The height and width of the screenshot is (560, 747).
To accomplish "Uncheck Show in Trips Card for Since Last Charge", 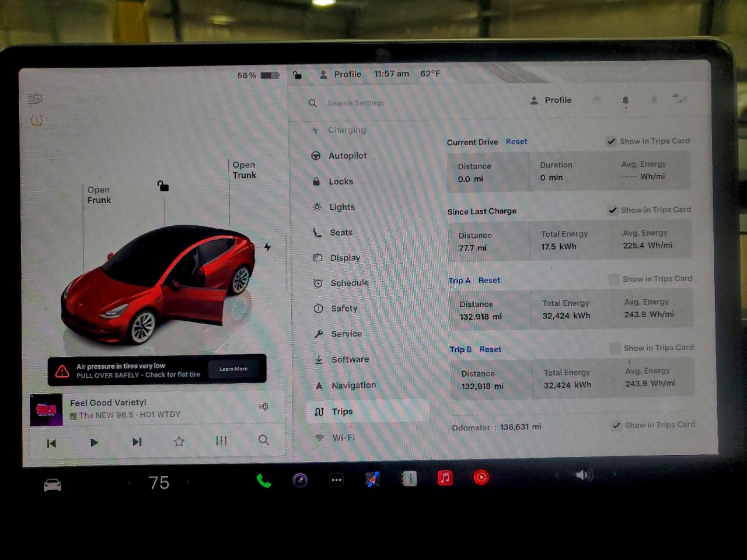I will [613, 210].
